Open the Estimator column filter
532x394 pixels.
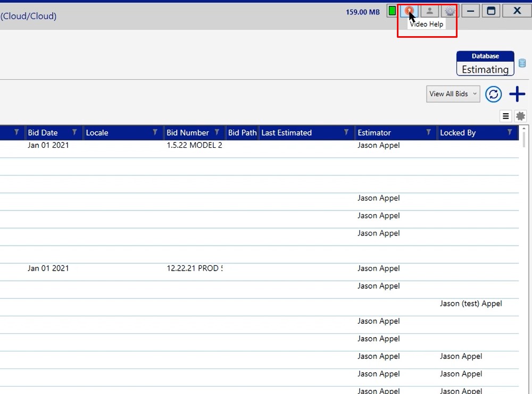coord(428,132)
